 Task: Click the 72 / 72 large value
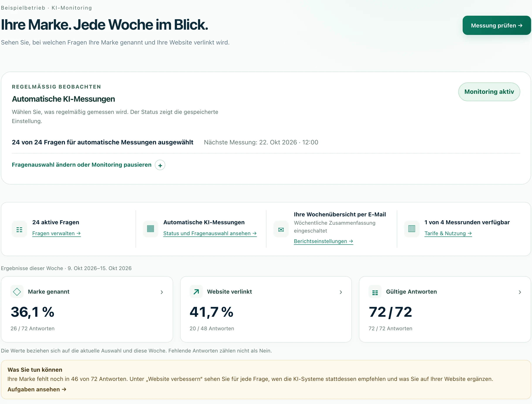tap(390, 312)
